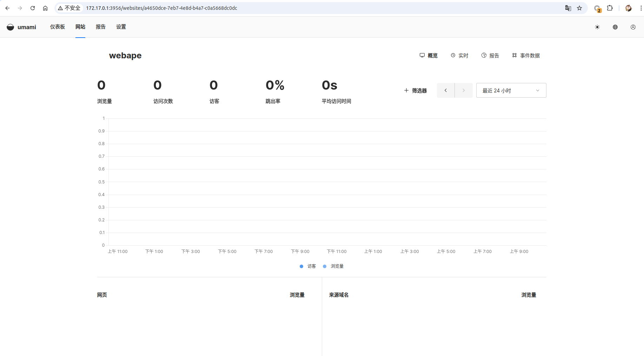This screenshot has width=644, height=356.
Task: Click the 浏览量 metric card label
Action: coord(105,101)
